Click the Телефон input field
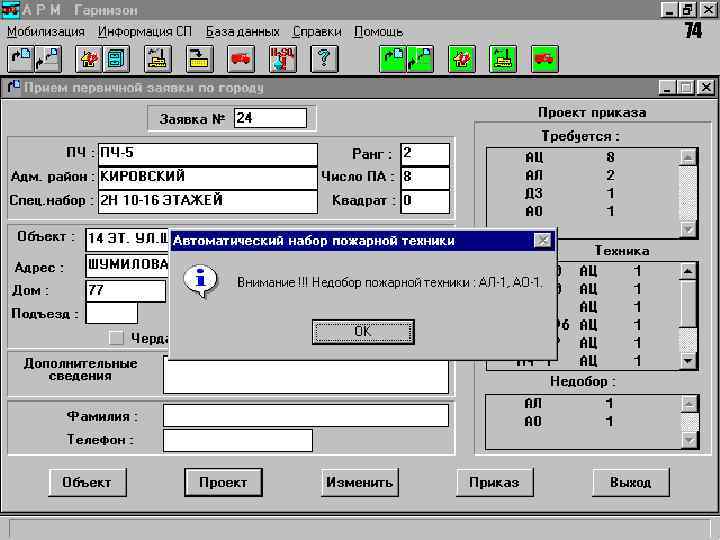This screenshot has height=540, width=720. tap(238, 440)
